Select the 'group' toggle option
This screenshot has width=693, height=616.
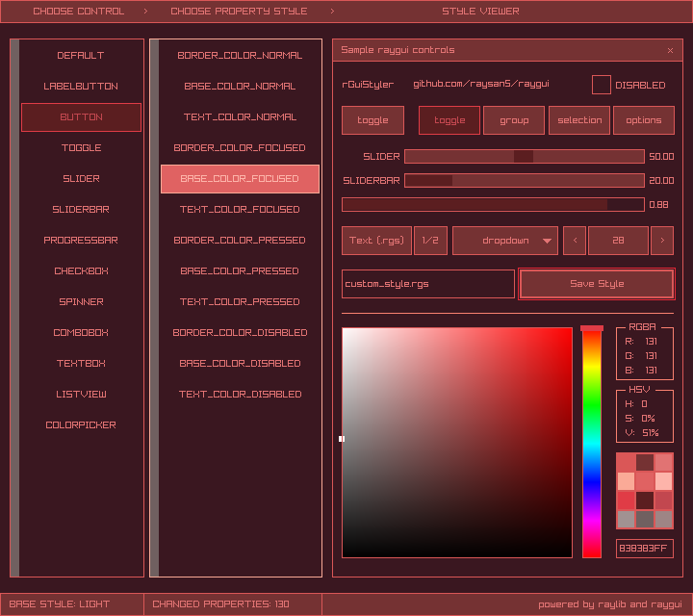coord(514,120)
